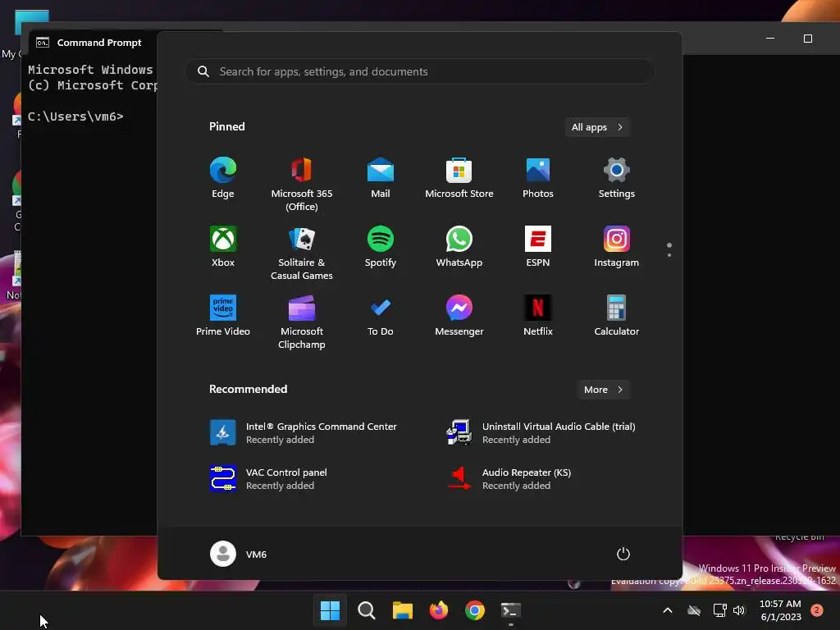Launch Firefox from the taskbar
840x630 pixels.
pos(439,610)
